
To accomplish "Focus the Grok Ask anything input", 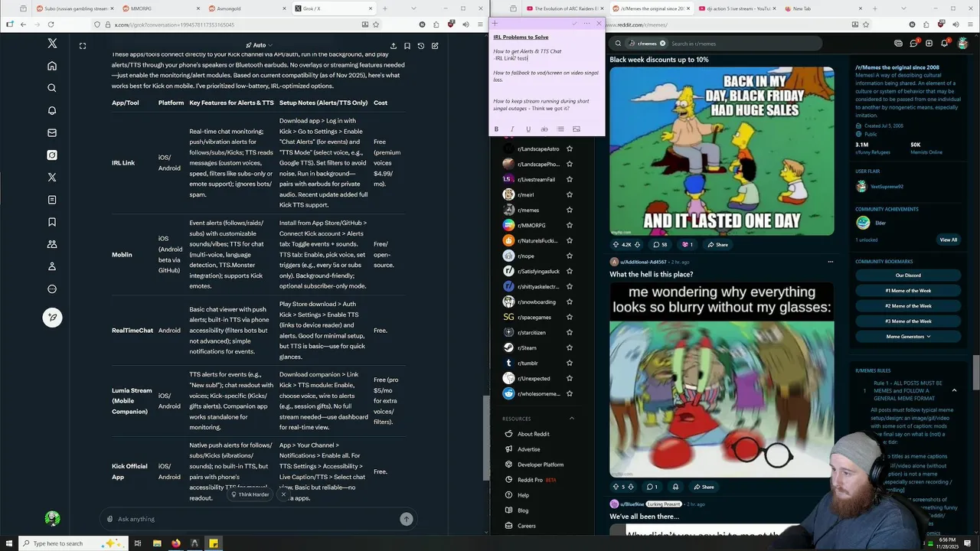I will 253,519.
